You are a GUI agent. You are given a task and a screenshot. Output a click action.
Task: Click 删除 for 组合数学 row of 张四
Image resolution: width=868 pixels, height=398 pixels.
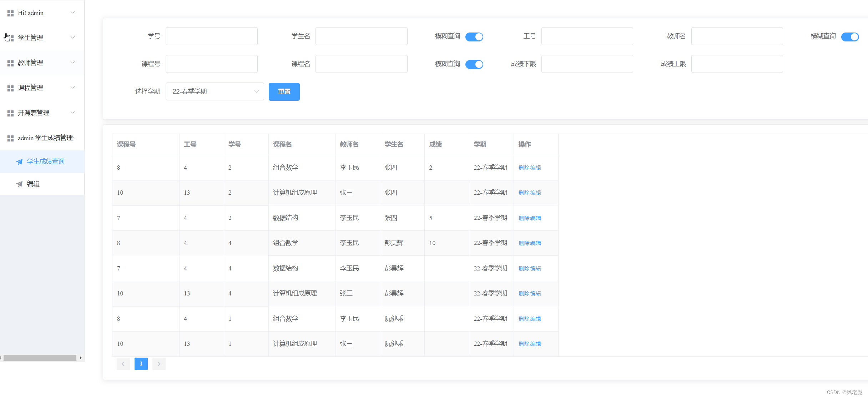click(524, 168)
